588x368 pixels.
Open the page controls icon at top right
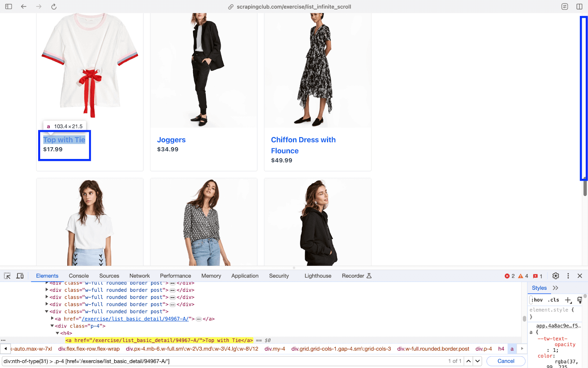[565, 7]
